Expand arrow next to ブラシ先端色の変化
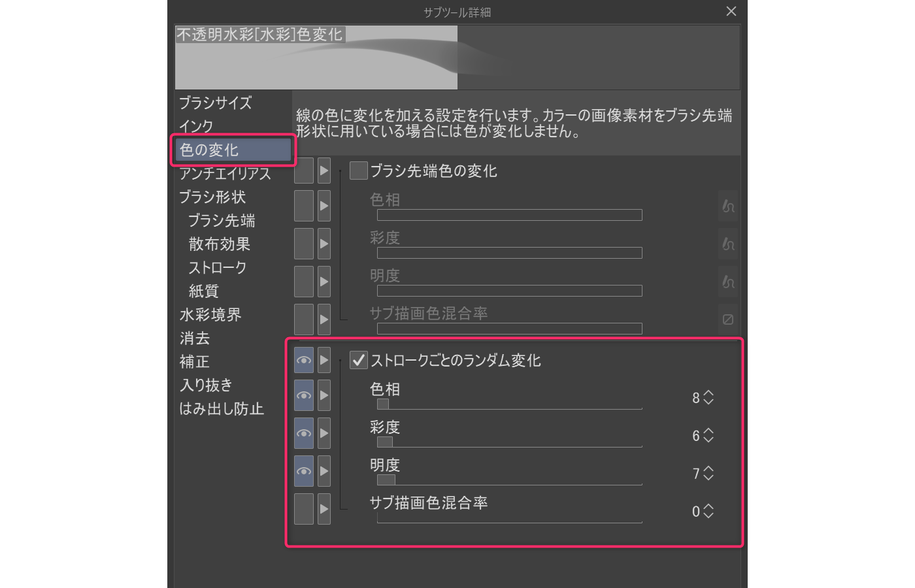Viewport: 915px width, 588px height. click(324, 171)
